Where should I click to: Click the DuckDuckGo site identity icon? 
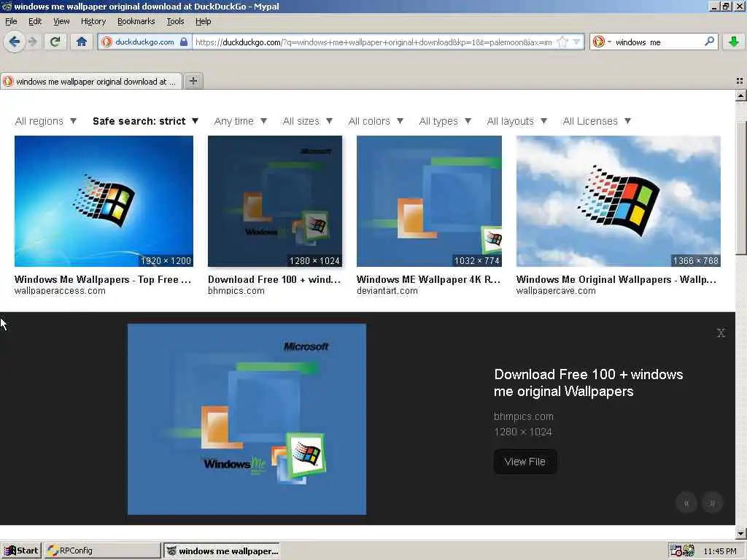pyautogui.click(x=107, y=42)
